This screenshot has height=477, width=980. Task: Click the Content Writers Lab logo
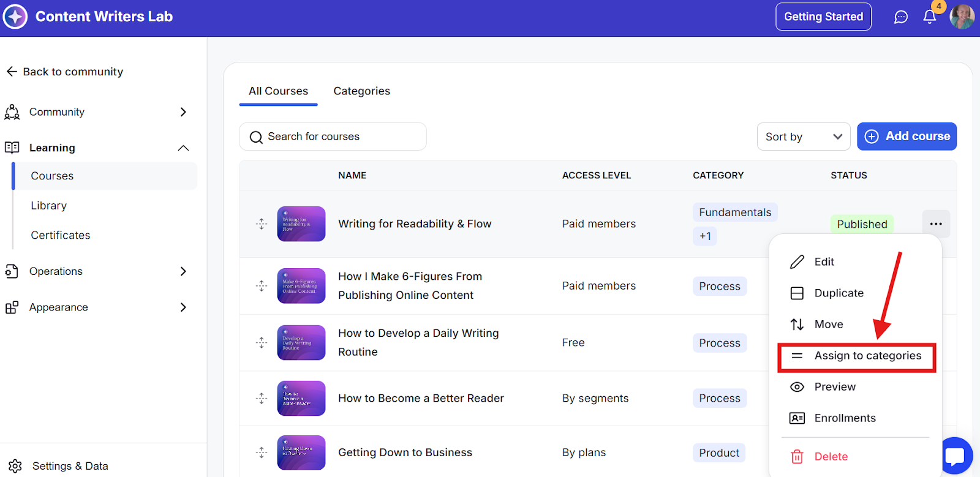pos(15,17)
